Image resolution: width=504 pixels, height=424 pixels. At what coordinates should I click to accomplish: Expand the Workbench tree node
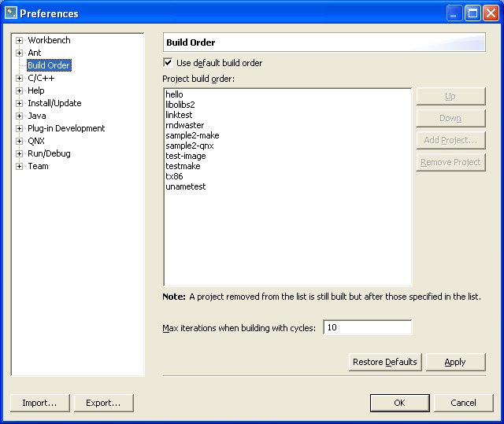[x=19, y=40]
